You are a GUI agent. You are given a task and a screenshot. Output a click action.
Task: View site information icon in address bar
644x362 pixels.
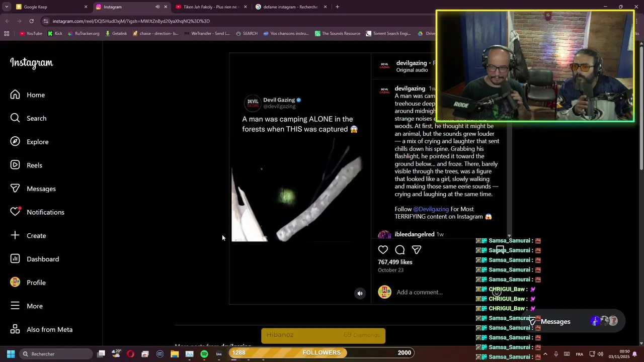point(46,21)
